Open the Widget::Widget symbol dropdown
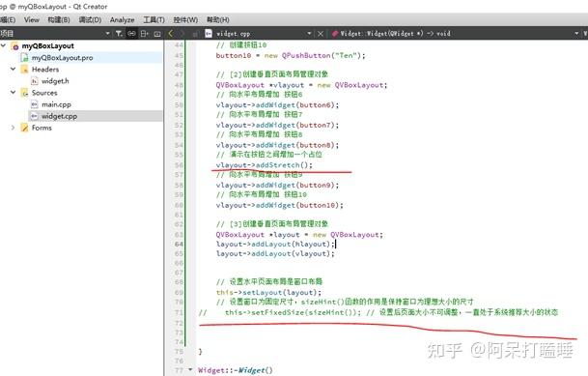 [576, 34]
